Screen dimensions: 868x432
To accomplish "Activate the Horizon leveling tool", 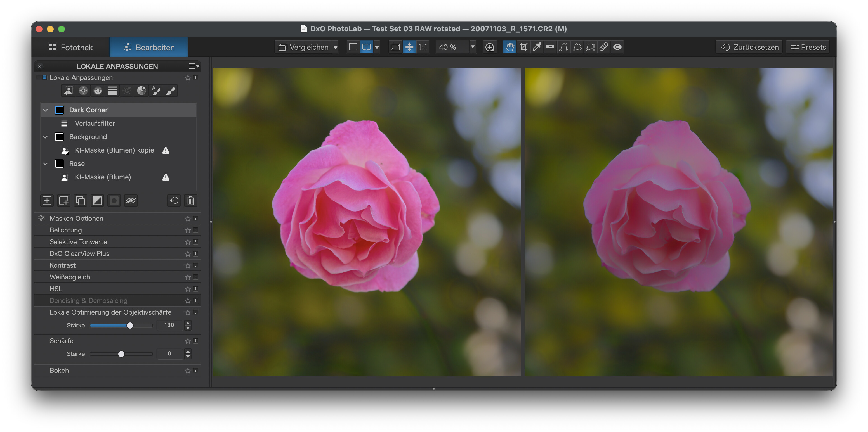I will click(550, 47).
